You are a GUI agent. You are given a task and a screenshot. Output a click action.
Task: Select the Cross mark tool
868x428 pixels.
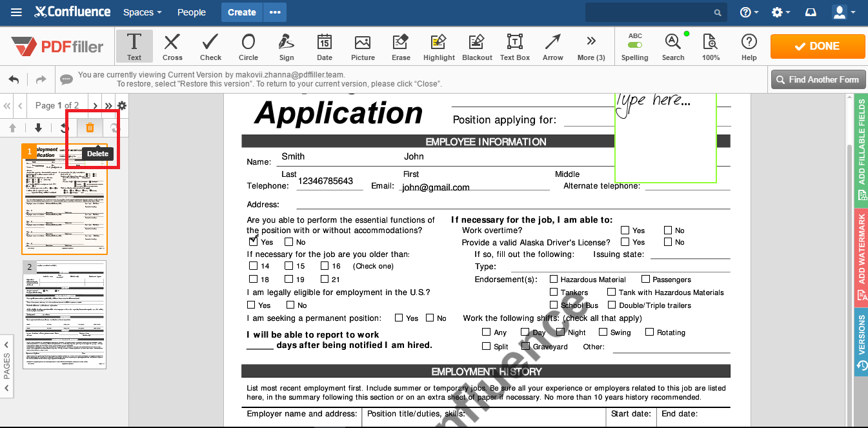tap(172, 46)
